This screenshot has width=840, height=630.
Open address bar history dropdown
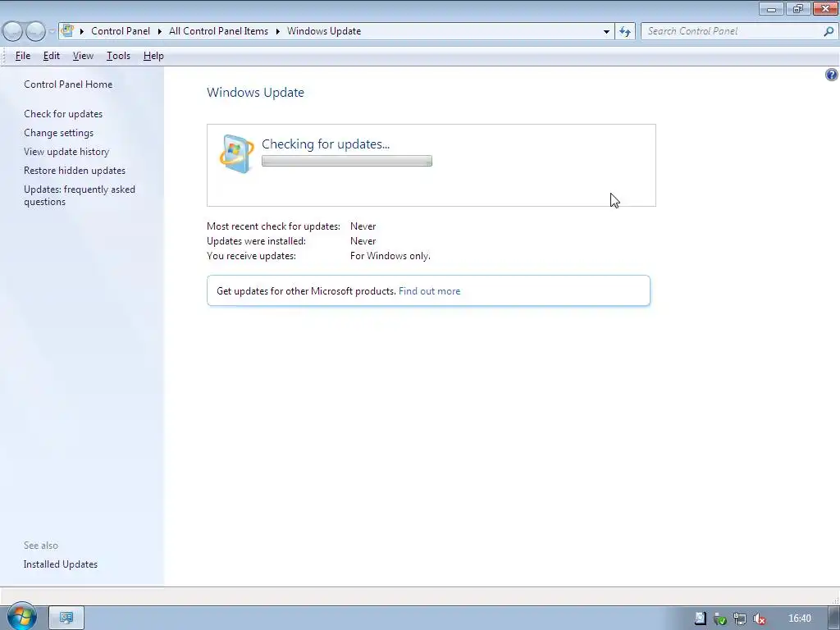(x=606, y=31)
